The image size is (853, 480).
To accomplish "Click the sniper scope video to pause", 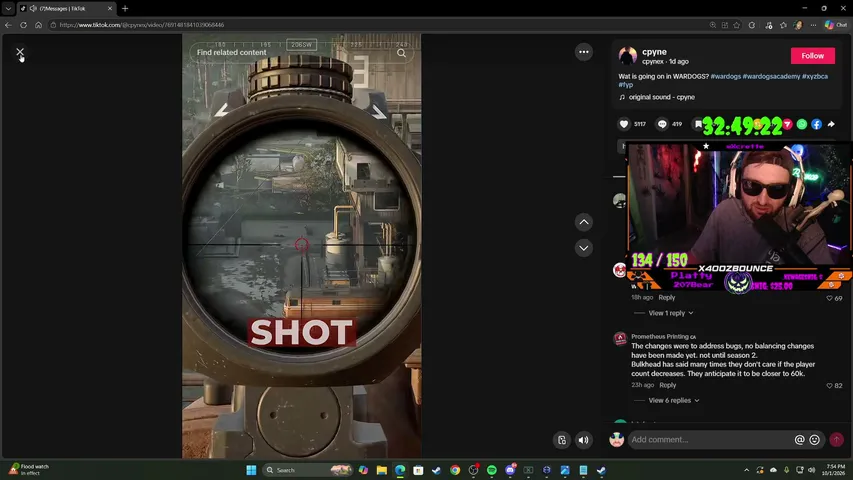I will 301,245.
